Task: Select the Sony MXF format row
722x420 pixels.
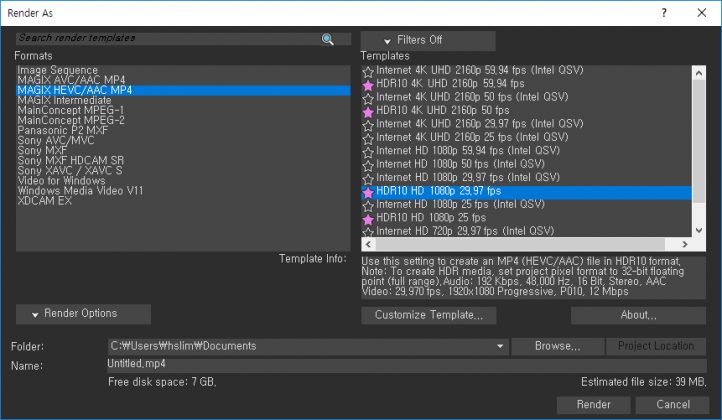Action: [183, 151]
